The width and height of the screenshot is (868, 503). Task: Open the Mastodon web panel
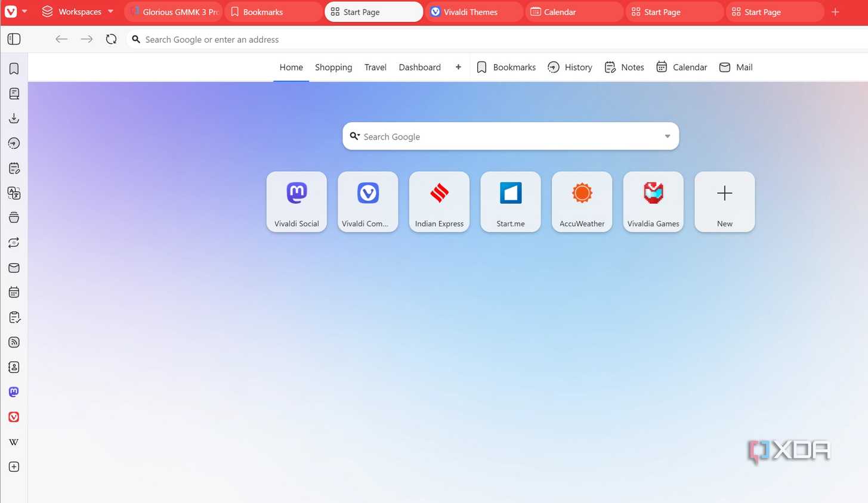pos(14,392)
